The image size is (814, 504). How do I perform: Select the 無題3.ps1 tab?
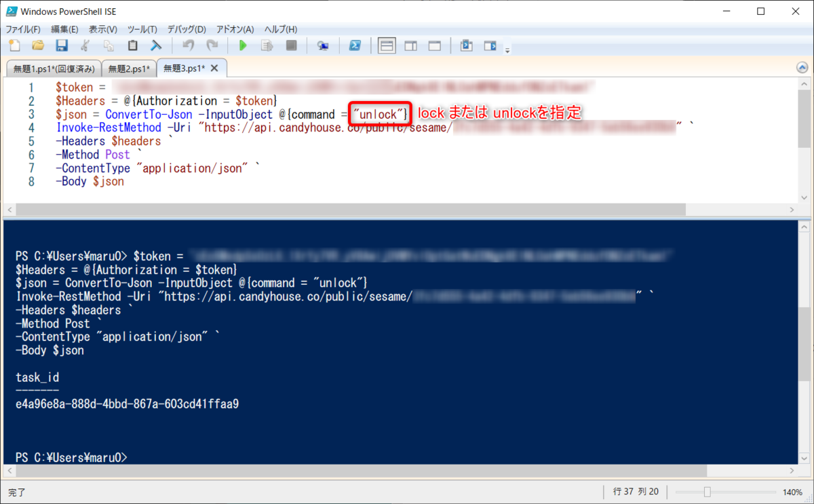pos(184,69)
